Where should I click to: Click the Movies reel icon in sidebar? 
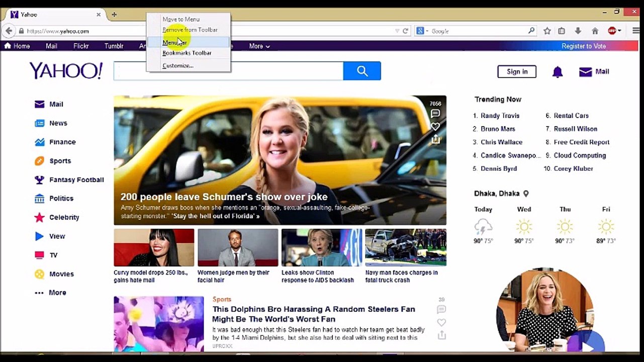point(39,274)
